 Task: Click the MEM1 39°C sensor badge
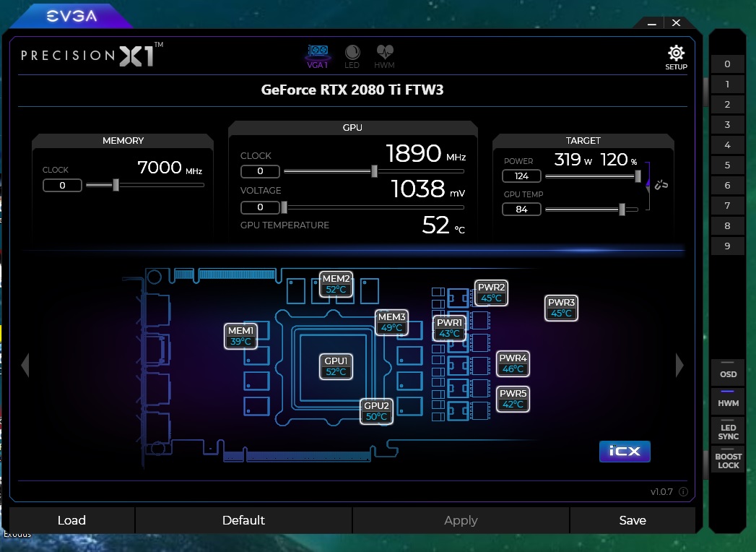tap(240, 336)
